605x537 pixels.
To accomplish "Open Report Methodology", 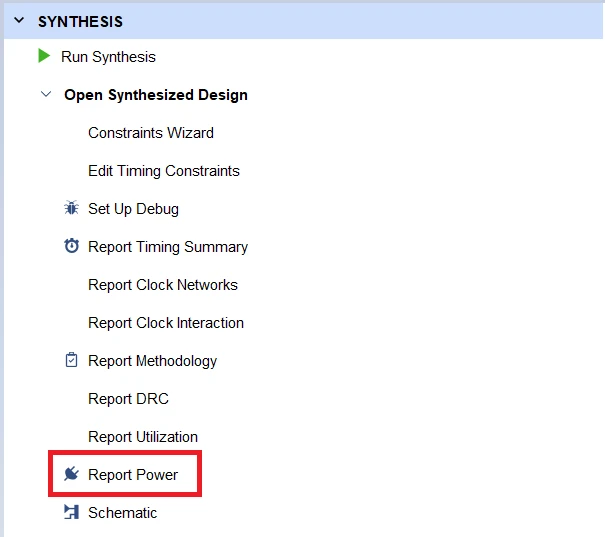I will click(x=153, y=361).
